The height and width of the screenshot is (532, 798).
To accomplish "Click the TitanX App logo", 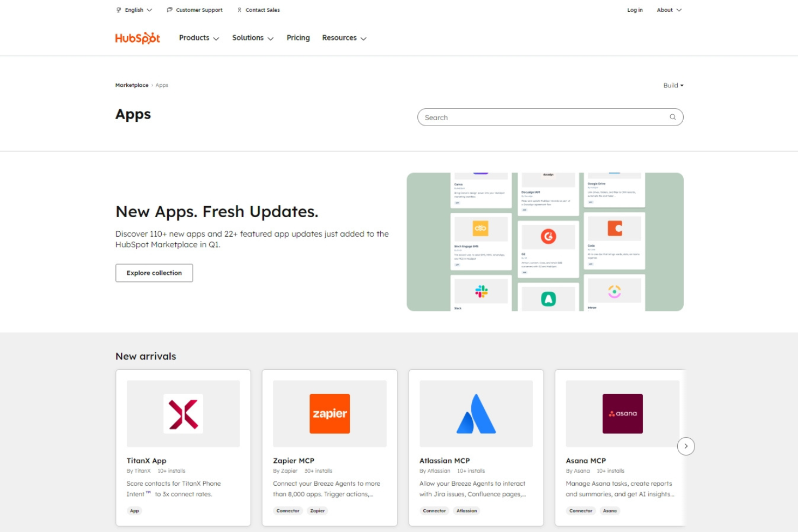I will [183, 413].
